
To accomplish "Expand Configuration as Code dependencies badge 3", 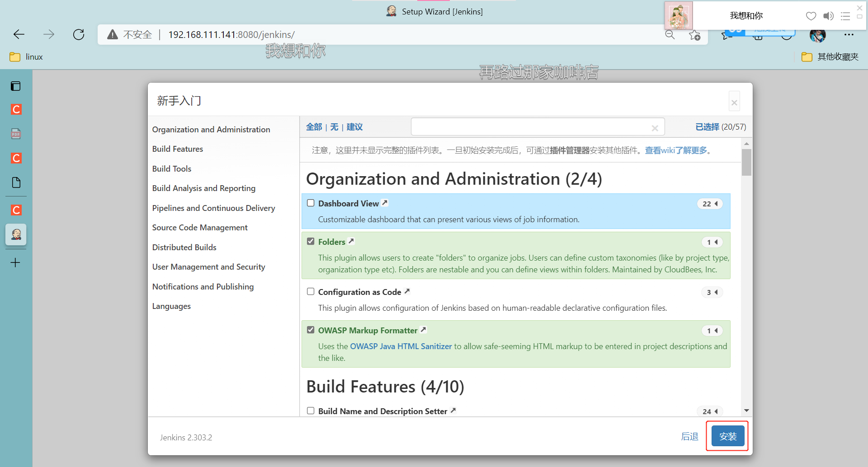I will point(712,292).
